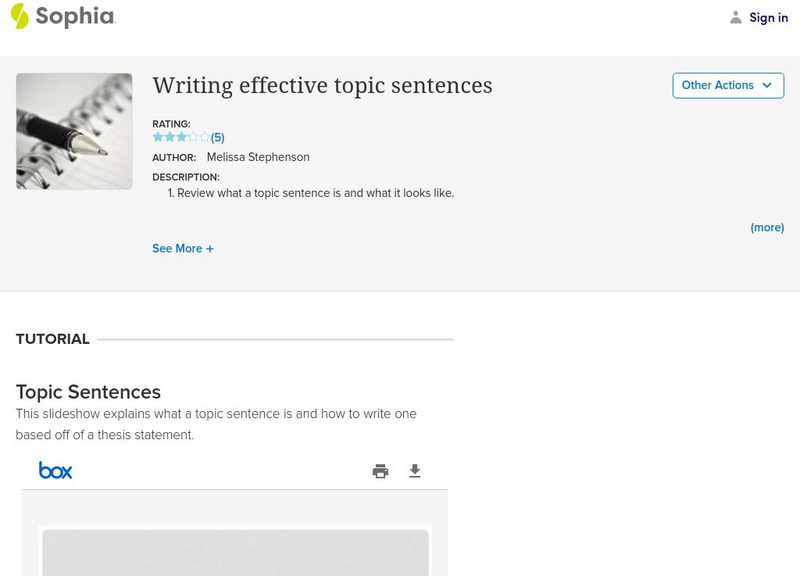Click the (5) rating count
The image size is (800, 576).
coord(217,138)
